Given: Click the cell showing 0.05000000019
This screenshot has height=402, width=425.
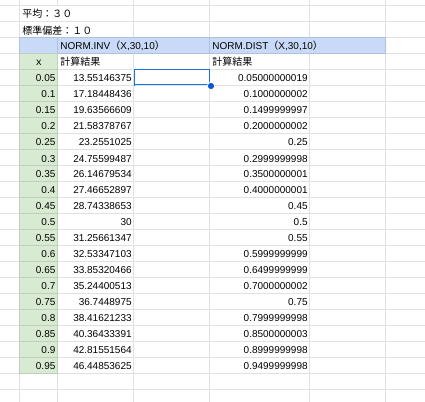Looking at the screenshot, I should [260, 78].
